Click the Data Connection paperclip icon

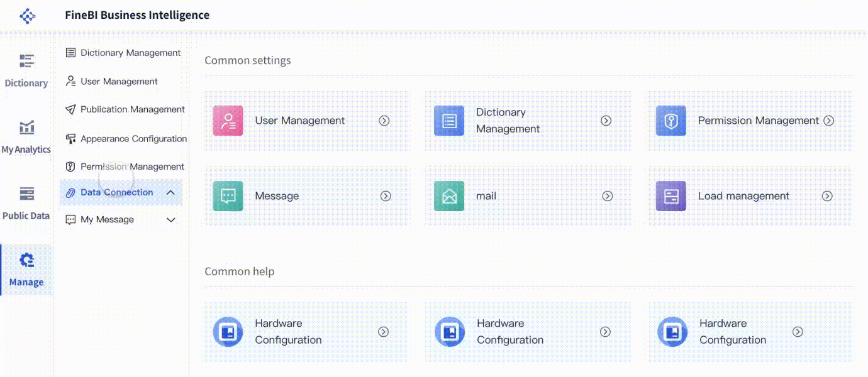pos(70,192)
